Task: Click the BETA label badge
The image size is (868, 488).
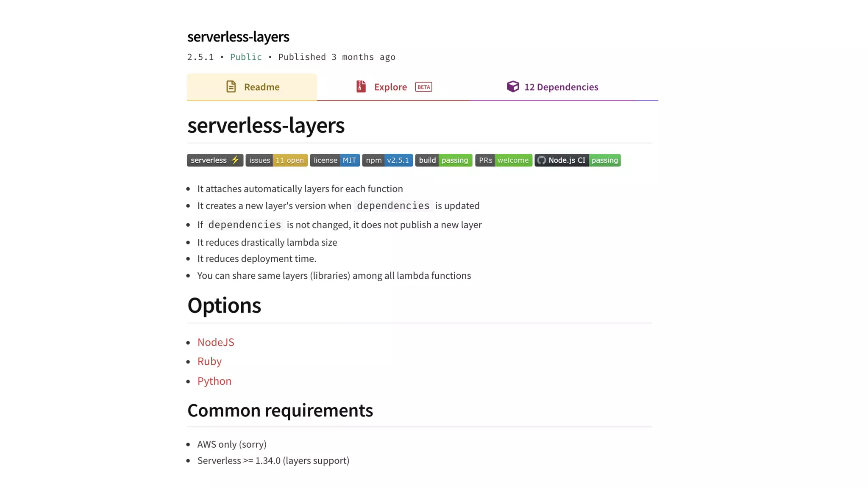Action: [x=423, y=87]
